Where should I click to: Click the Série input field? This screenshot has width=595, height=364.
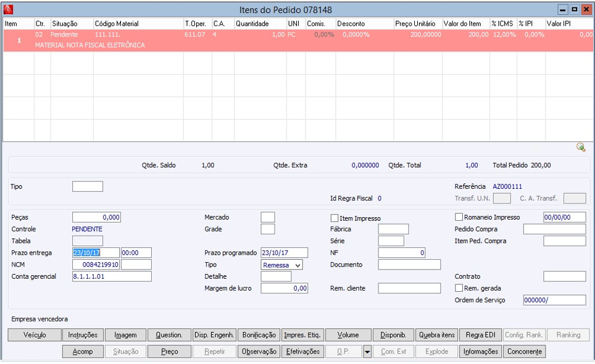(391, 241)
